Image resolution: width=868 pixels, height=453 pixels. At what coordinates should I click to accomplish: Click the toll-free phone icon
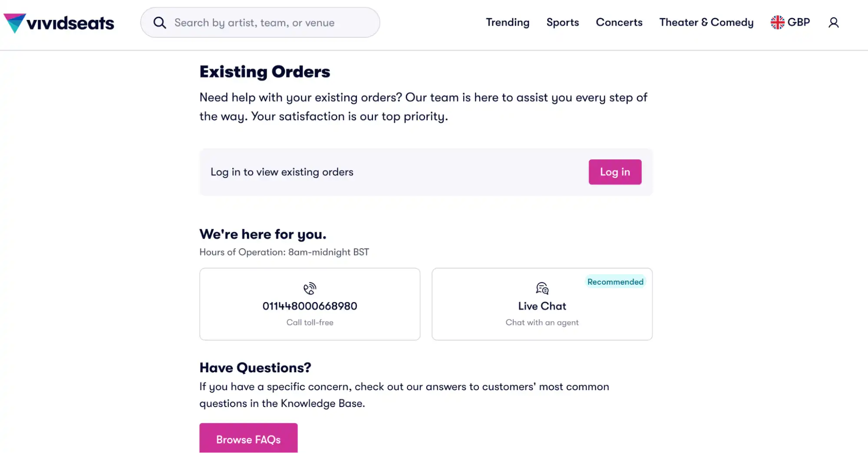pos(310,288)
